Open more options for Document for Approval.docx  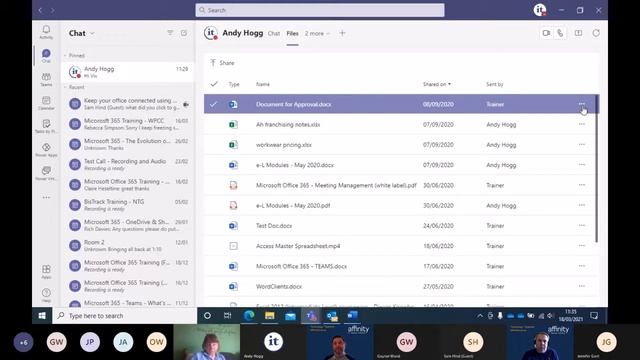(582, 104)
